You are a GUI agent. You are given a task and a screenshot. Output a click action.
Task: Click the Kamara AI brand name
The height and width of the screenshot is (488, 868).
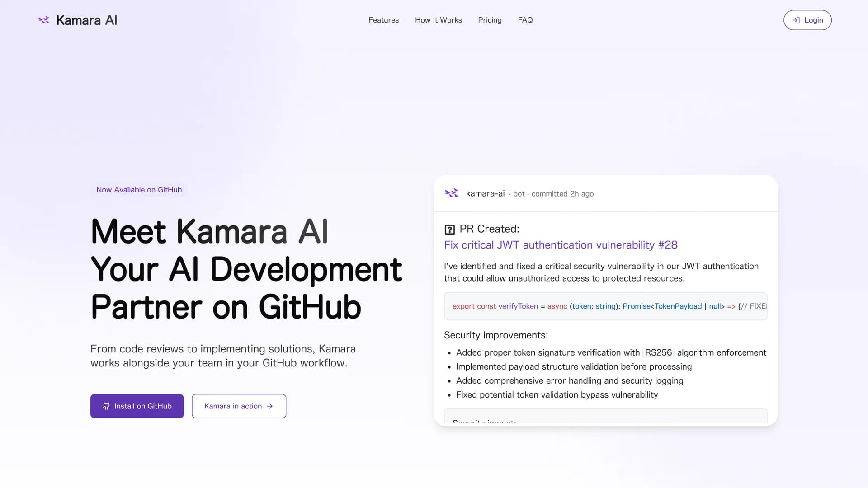click(87, 20)
